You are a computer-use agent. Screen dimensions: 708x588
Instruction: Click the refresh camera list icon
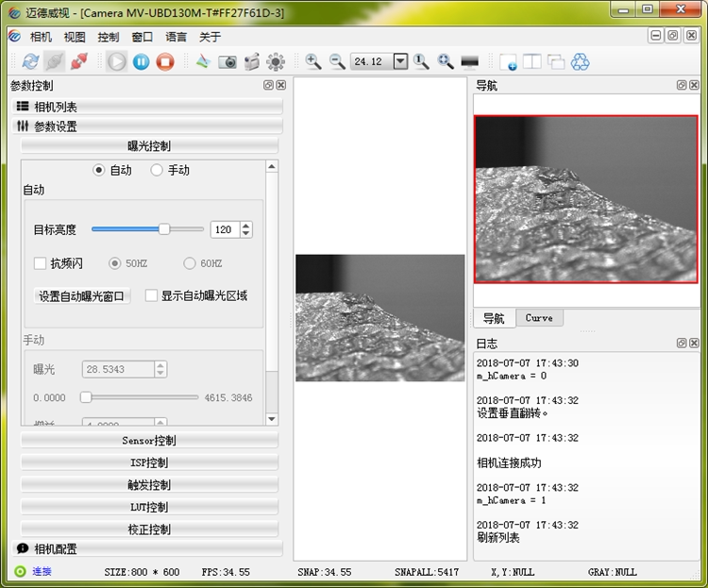click(x=30, y=61)
